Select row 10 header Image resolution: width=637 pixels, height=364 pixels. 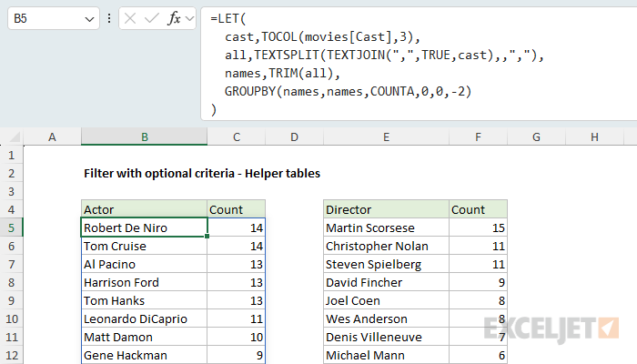pyautogui.click(x=11, y=318)
